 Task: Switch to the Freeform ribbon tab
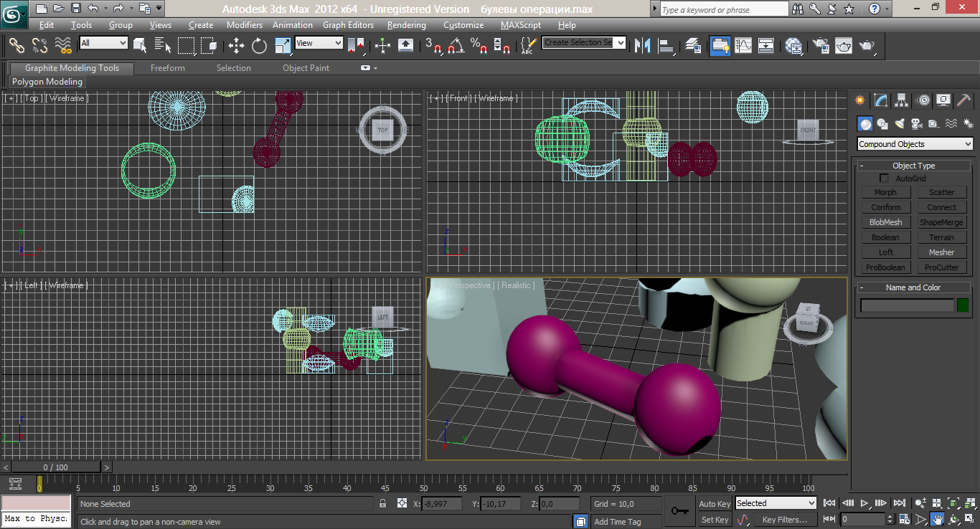point(168,68)
